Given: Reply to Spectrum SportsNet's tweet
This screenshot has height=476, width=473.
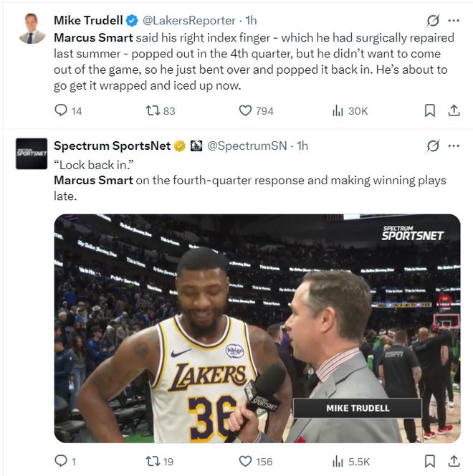Looking at the screenshot, I should pos(61,461).
